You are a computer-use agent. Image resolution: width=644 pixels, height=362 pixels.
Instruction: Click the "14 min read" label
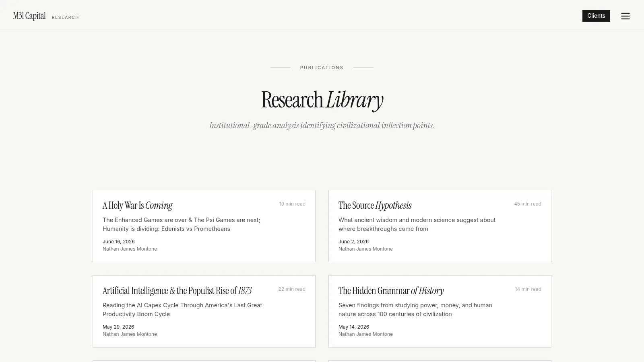(x=528, y=289)
